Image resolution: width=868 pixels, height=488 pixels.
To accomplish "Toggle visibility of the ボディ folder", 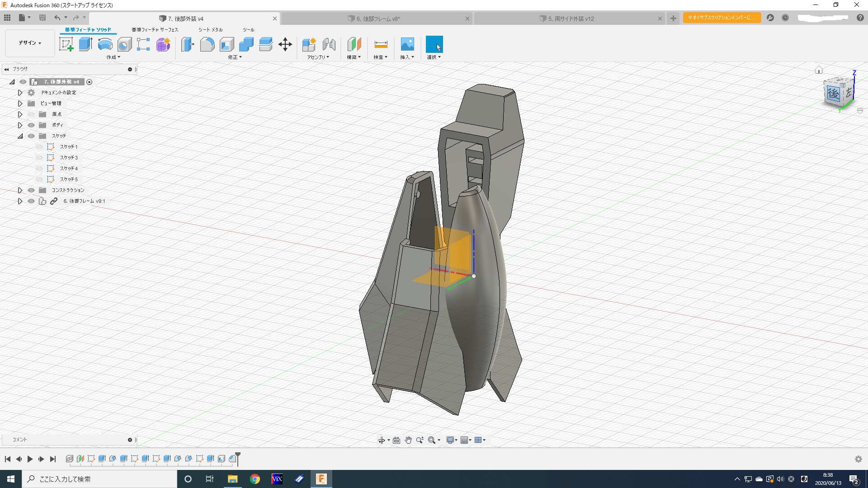I will [x=31, y=125].
